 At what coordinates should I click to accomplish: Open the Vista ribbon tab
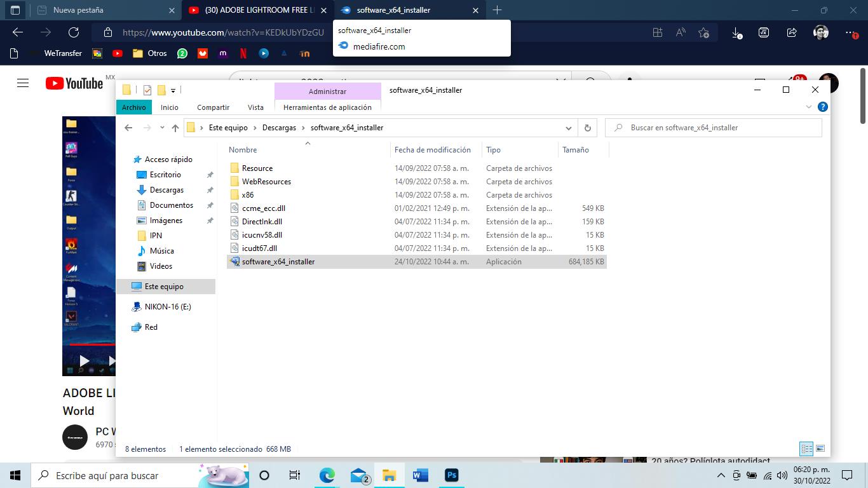[x=255, y=107]
